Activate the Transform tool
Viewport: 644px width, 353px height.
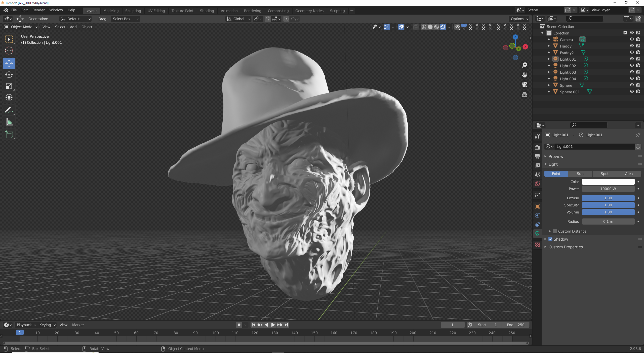point(9,98)
